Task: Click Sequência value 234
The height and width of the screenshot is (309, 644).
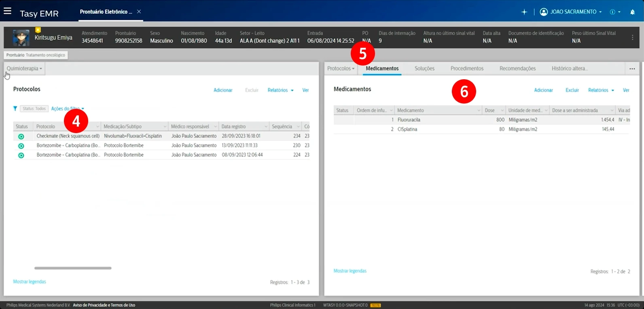Action: 297,136
